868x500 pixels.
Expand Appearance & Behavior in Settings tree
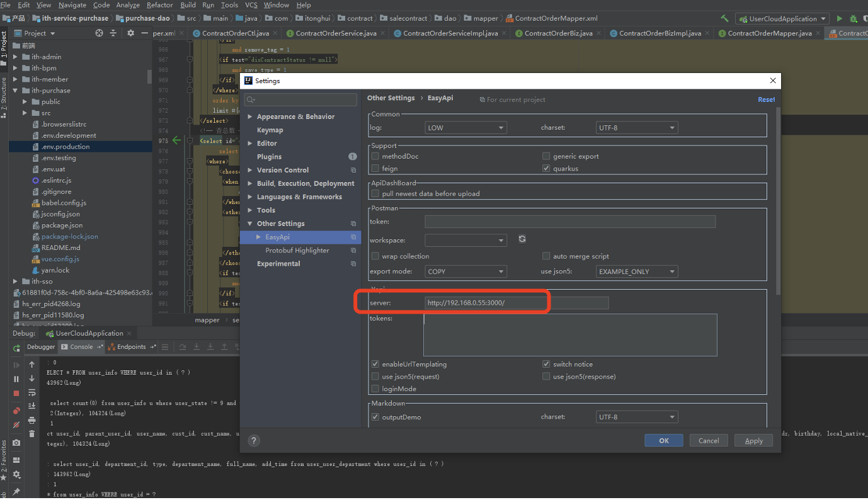click(250, 116)
